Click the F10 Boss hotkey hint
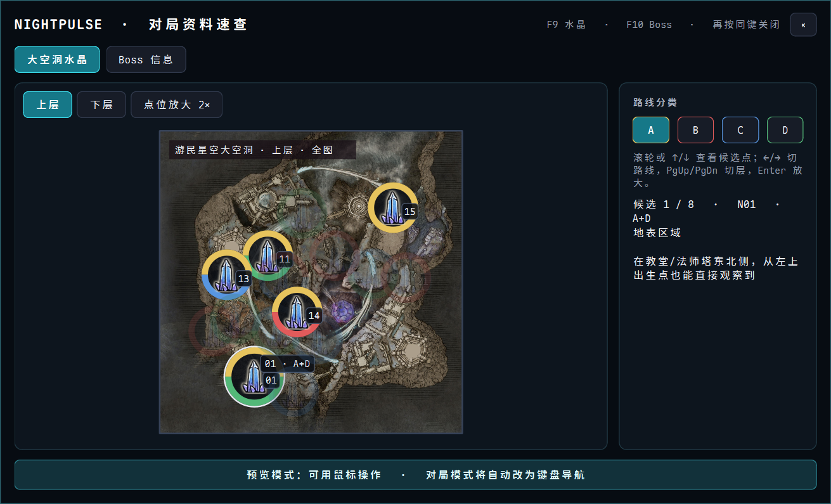The height and width of the screenshot is (504, 831). (x=649, y=25)
